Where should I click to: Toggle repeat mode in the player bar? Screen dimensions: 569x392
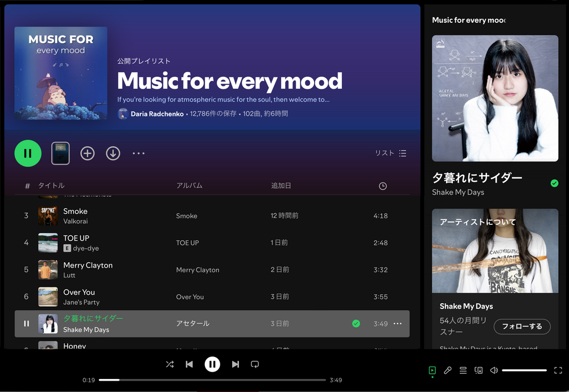(x=255, y=364)
